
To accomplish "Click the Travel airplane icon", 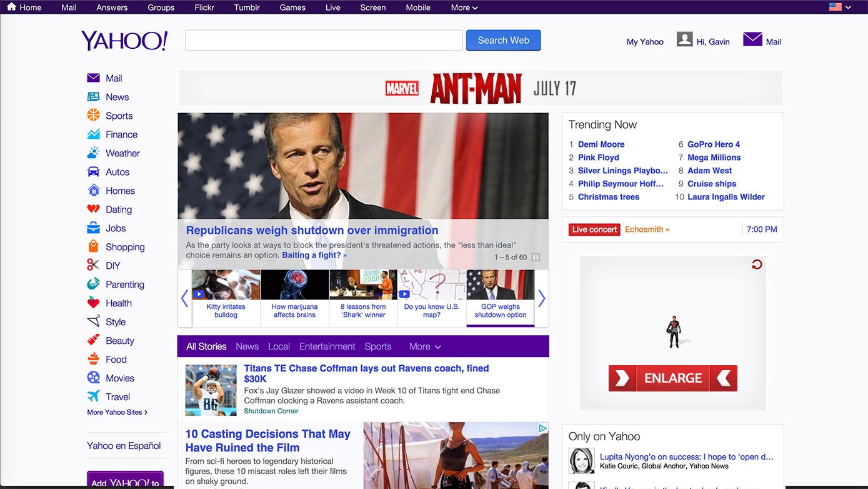I will pos(93,396).
